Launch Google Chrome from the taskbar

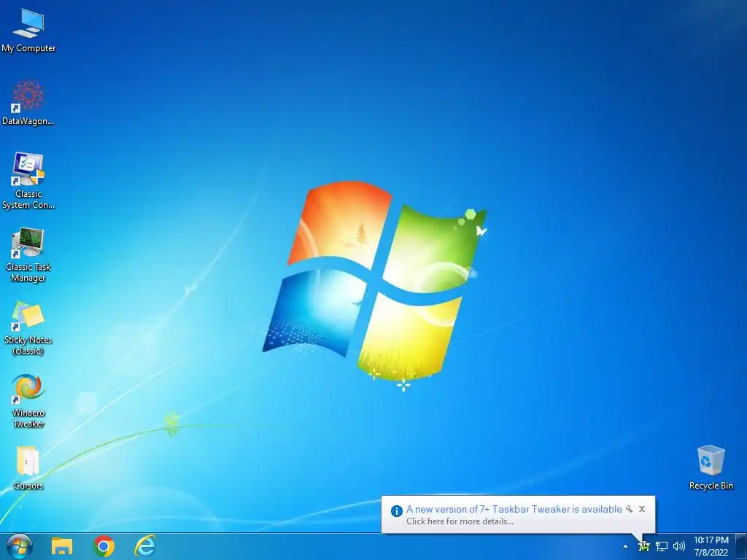click(104, 546)
